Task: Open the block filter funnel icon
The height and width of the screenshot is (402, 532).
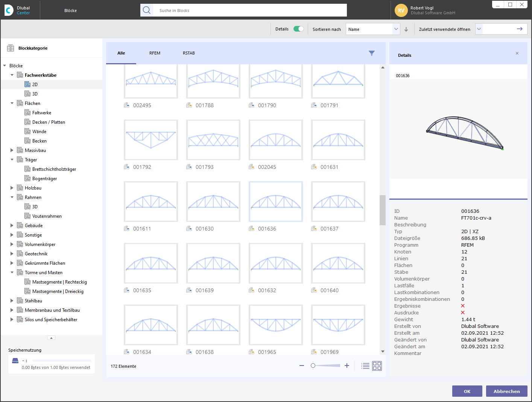Action: click(x=372, y=53)
